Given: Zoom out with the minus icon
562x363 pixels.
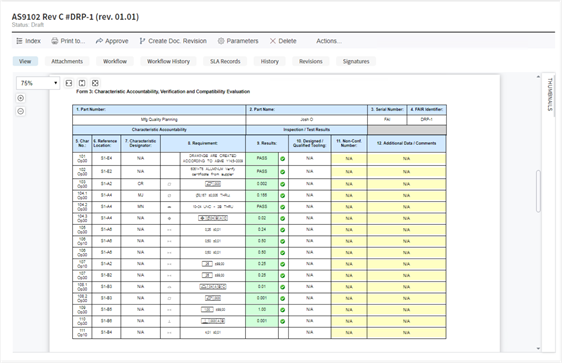Looking at the screenshot, I should tap(21, 111).
